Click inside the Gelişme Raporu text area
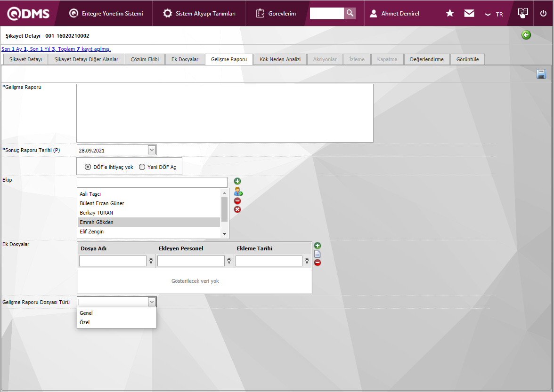The width and height of the screenshot is (554, 392). click(x=225, y=113)
